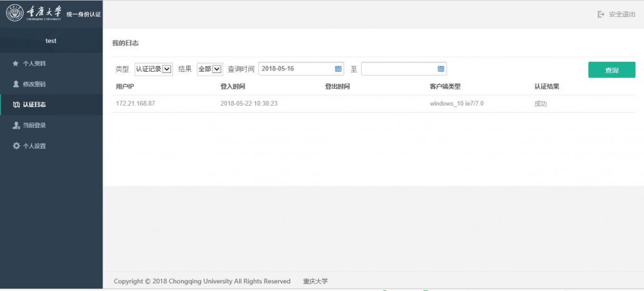Open calendar picker for end date
Viewport: 644px width, 291px height.
point(441,69)
